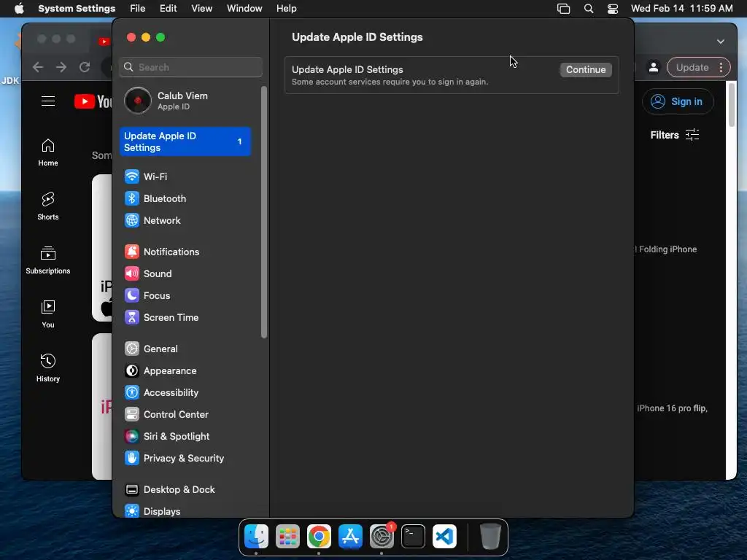Open YouTube Subscriptions
The width and height of the screenshot is (747, 560).
coord(48,260)
